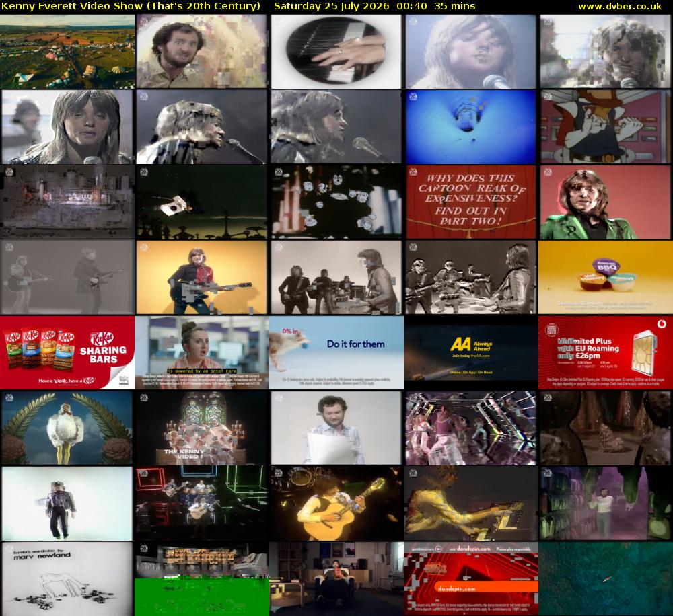Select the piano keys hands thumbnail
The image size is (673, 616).
(x=336, y=52)
